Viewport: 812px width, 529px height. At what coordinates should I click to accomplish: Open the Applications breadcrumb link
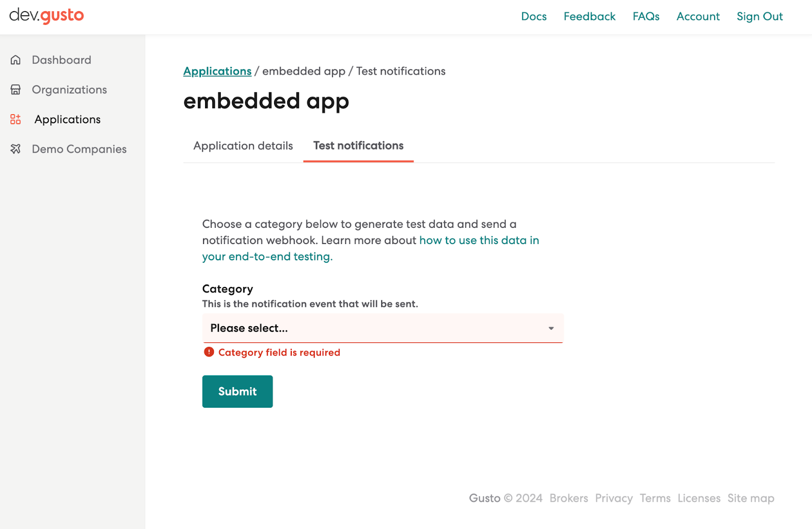pos(217,72)
